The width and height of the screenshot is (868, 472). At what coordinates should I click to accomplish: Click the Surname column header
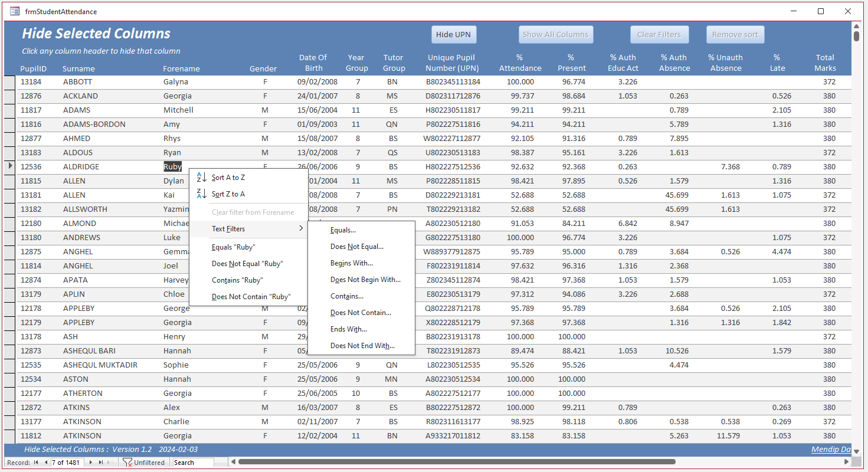click(x=78, y=68)
